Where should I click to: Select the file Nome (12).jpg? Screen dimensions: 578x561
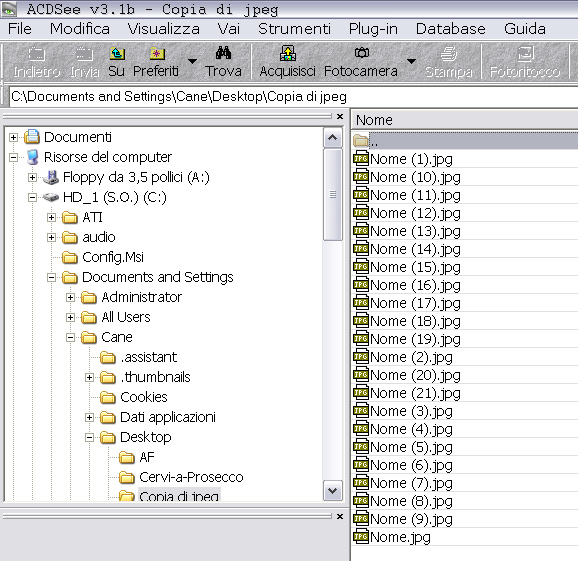click(415, 213)
